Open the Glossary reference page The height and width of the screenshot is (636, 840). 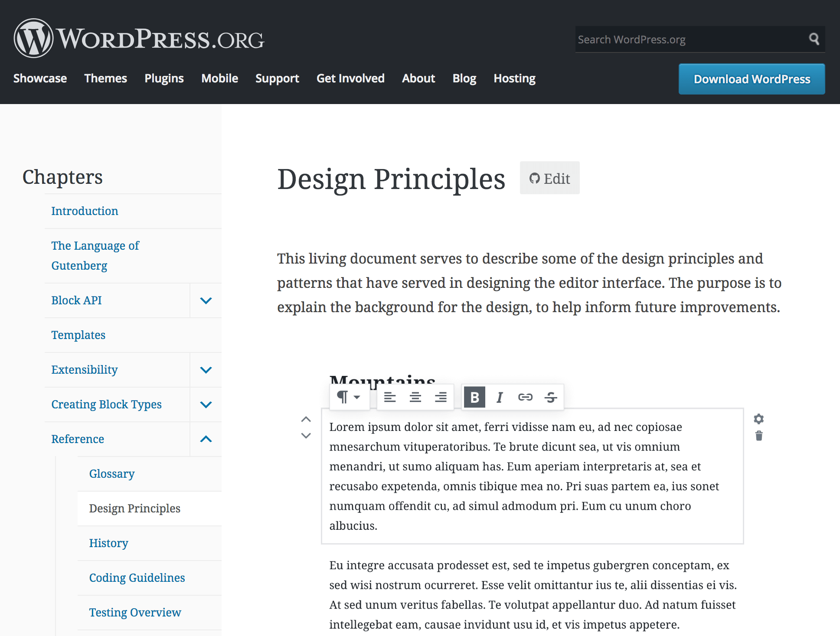click(111, 474)
